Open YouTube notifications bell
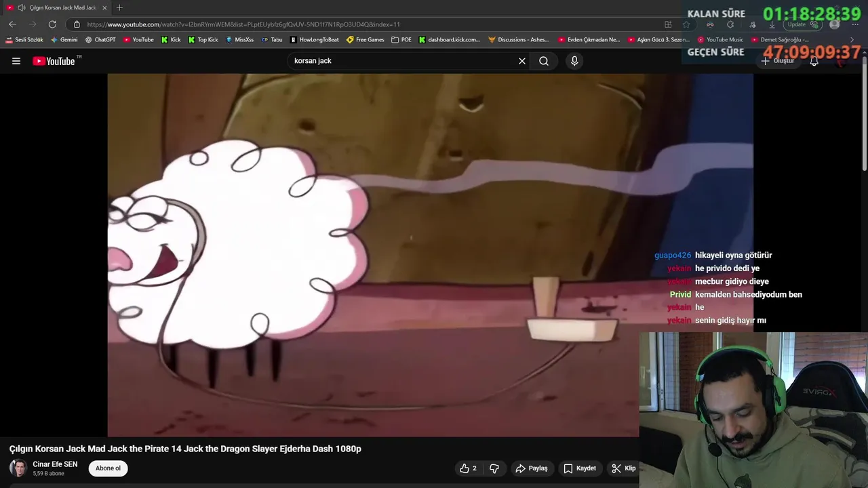 coord(814,61)
